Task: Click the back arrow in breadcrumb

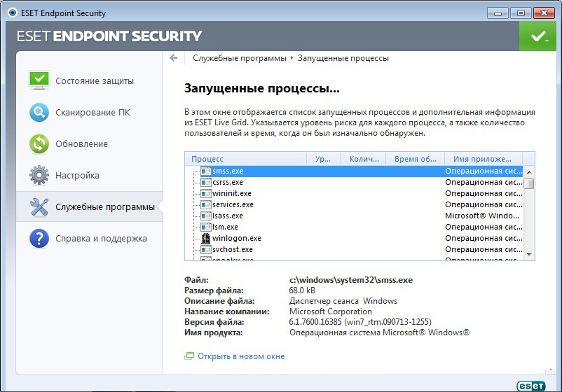Action: [x=174, y=58]
